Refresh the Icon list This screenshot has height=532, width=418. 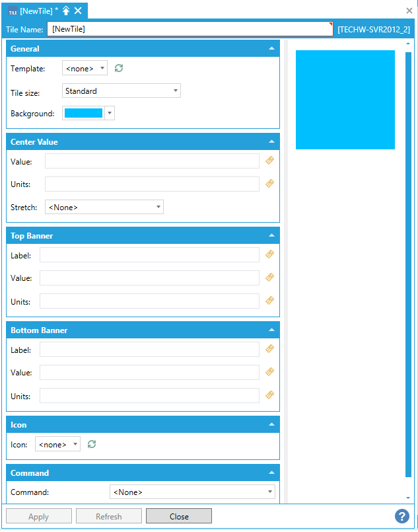(x=92, y=444)
